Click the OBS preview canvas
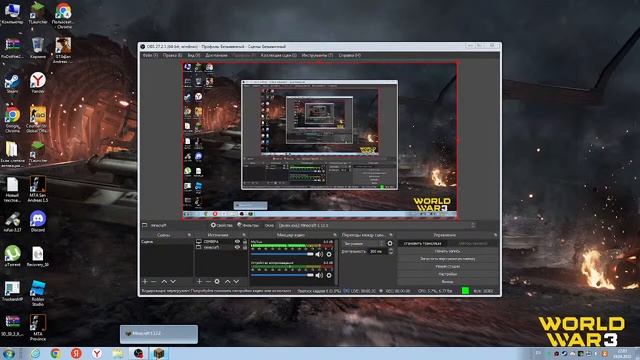640x360 pixels. pyautogui.click(x=320, y=140)
